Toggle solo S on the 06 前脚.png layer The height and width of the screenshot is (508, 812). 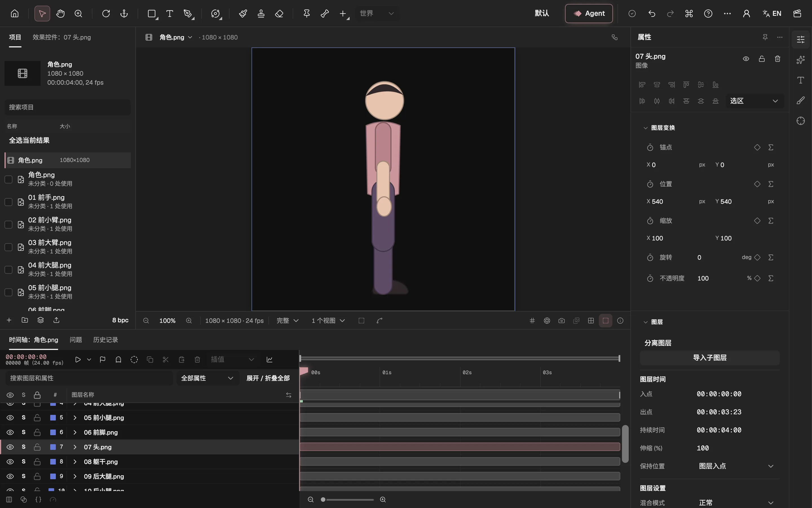pyautogui.click(x=23, y=432)
